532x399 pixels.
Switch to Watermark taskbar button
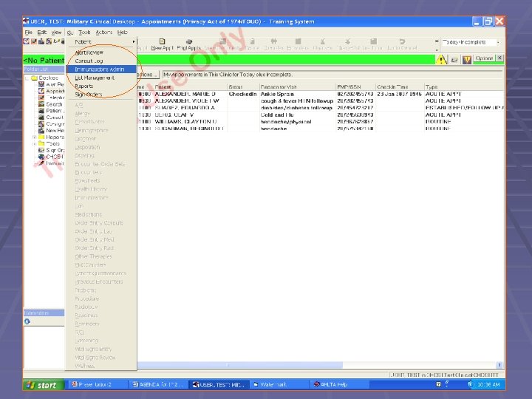tap(279, 384)
